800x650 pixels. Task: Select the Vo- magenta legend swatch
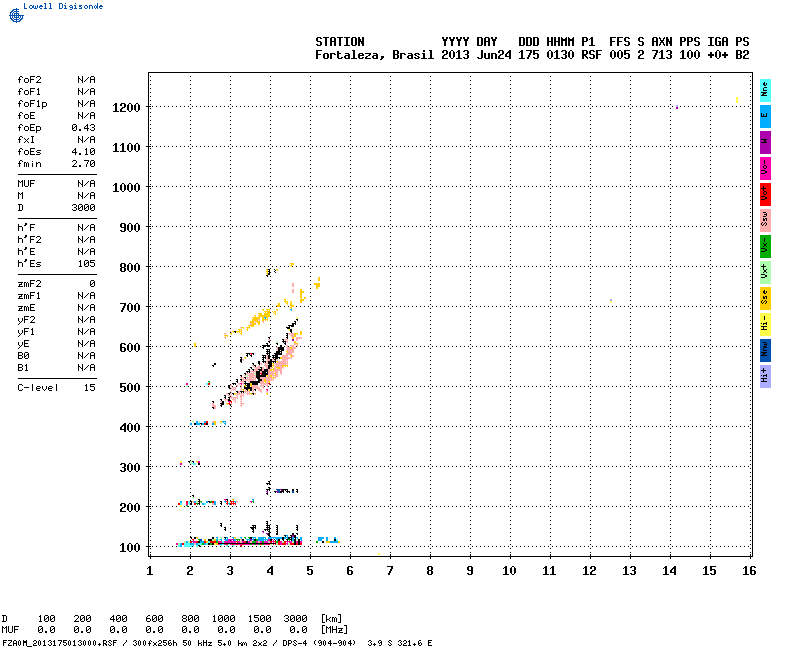(x=765, y=168)
